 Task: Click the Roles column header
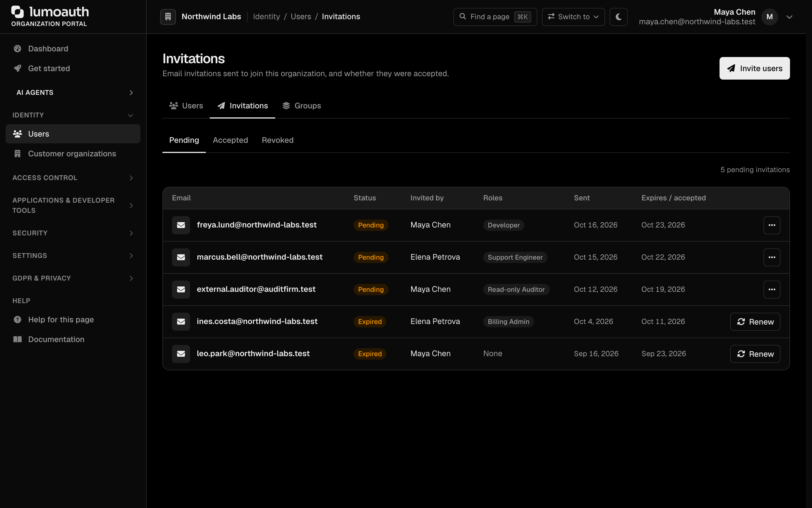tap(493, 198)
